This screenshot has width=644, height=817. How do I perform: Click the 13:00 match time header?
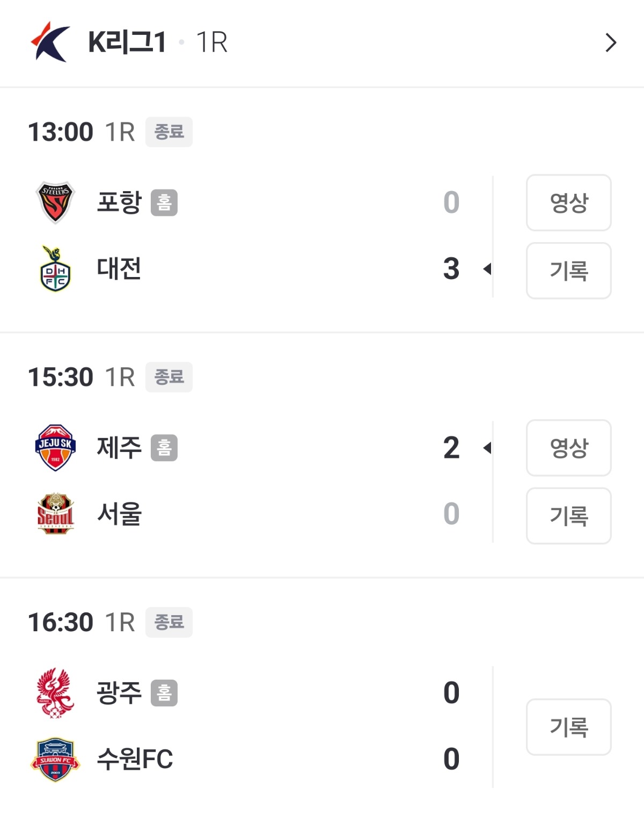61,132
